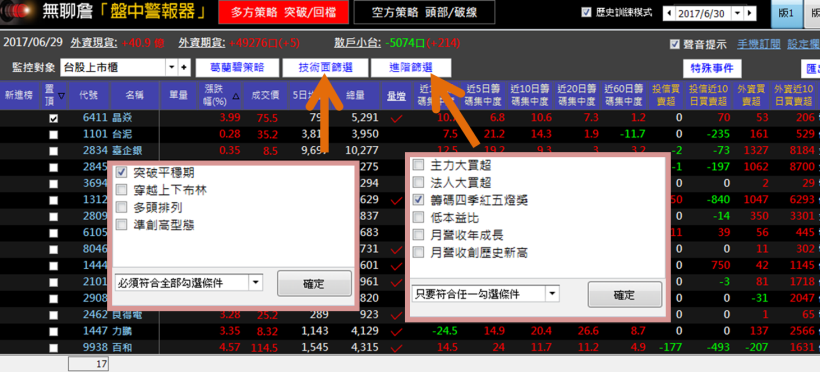This screenshot has height=372, width=820.
Task: Advance date with right arrow beside 2017/6/30
Action: tap(750, 13)
